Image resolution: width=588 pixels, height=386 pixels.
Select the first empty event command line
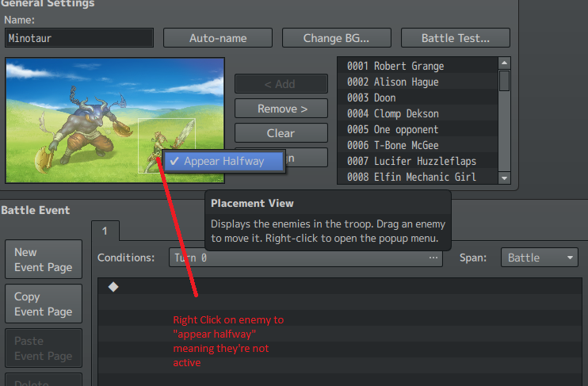coord(340,287)
